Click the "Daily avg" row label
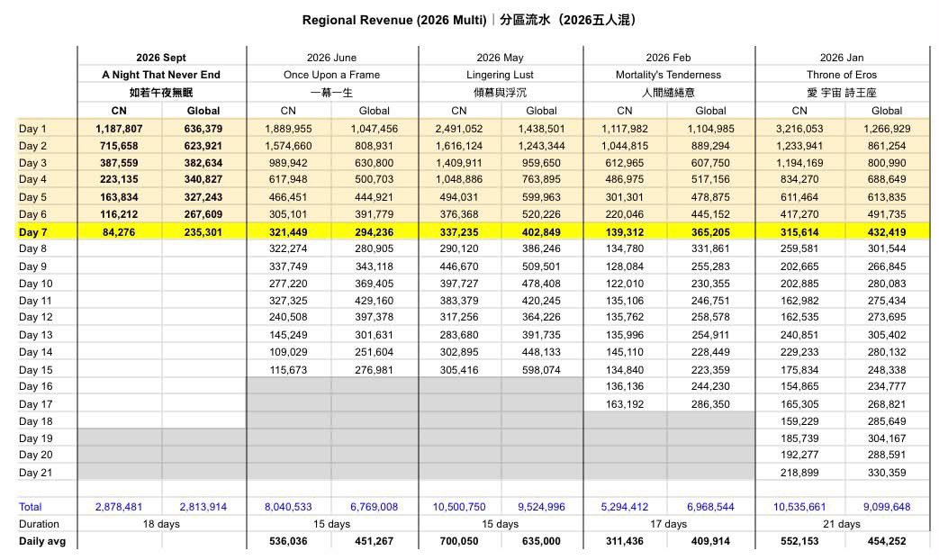 [42, 541]
